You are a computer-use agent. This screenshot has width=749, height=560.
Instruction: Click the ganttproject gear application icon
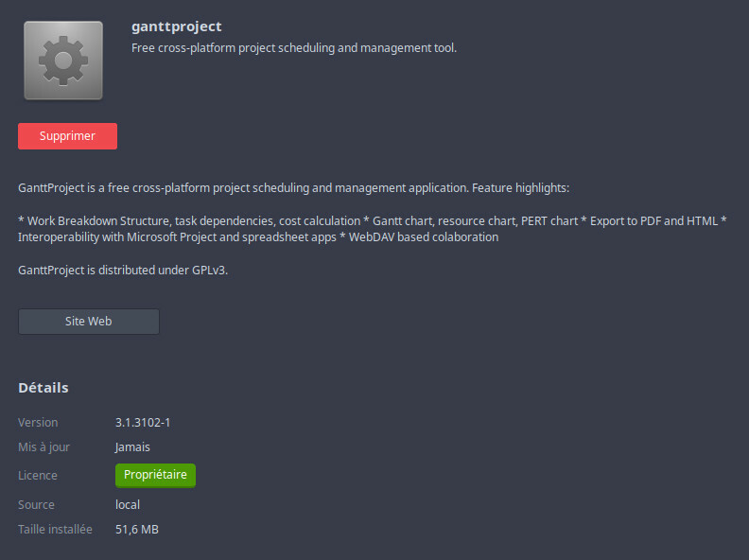[63, 60]
